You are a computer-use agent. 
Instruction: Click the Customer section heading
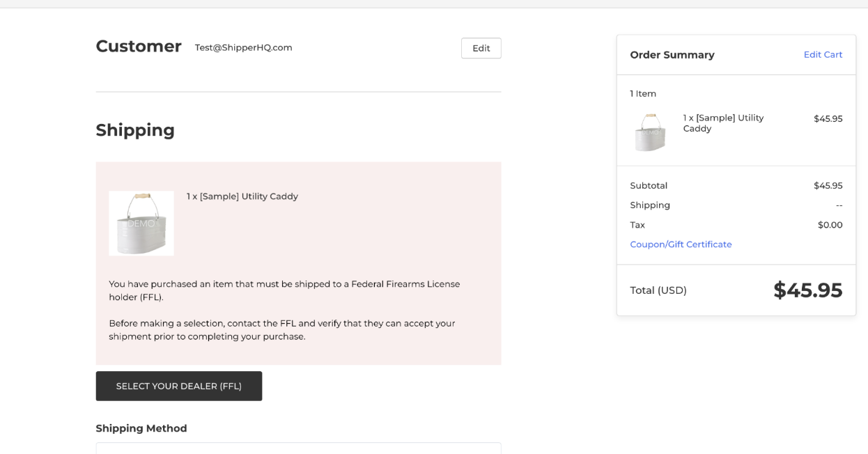pos(139,46)
